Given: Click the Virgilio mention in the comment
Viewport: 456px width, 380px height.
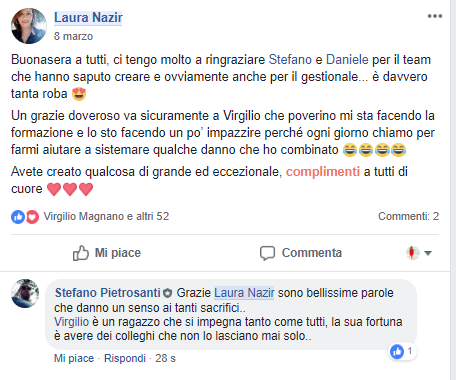Looking at the screenshot, I should [x=71, y=322].
